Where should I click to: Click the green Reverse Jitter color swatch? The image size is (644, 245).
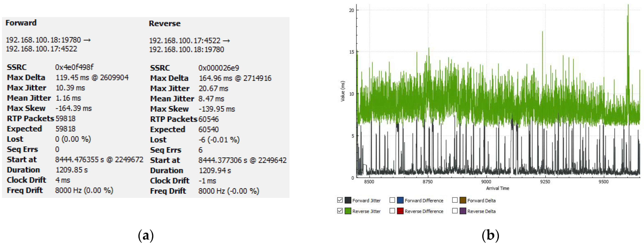pyautogui.click(x=348, y=211)
